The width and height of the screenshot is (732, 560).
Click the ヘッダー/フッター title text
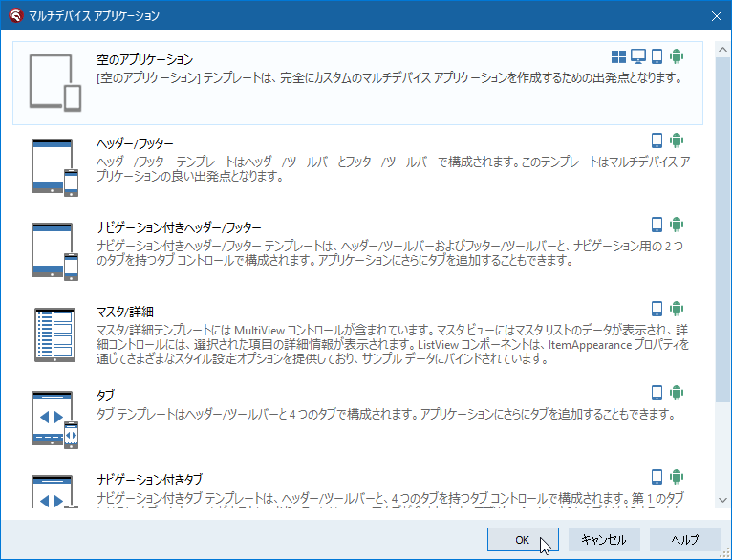pos(135,143)
